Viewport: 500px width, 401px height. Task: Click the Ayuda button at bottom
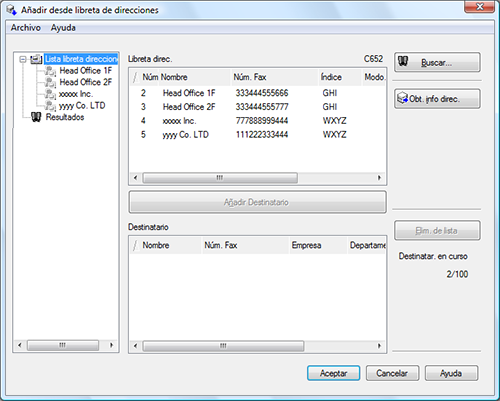click(451, 373)
